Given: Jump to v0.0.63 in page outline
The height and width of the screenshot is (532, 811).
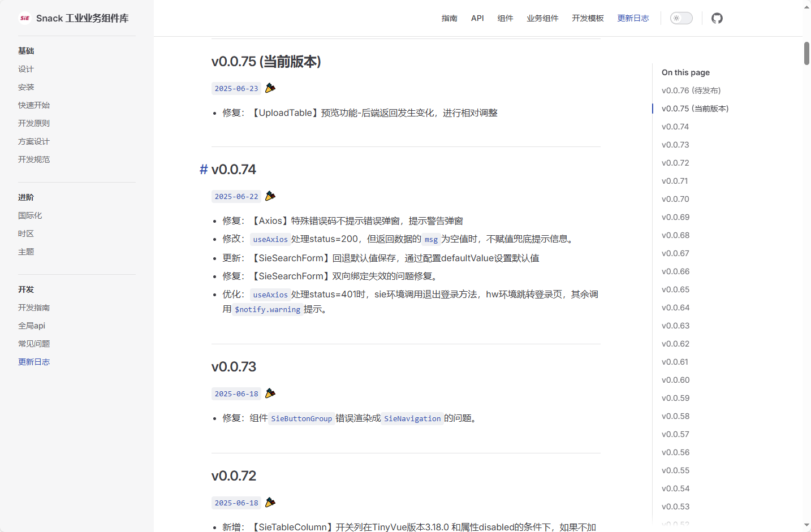Looking at the screenshot, I should [x=675, y=326].
